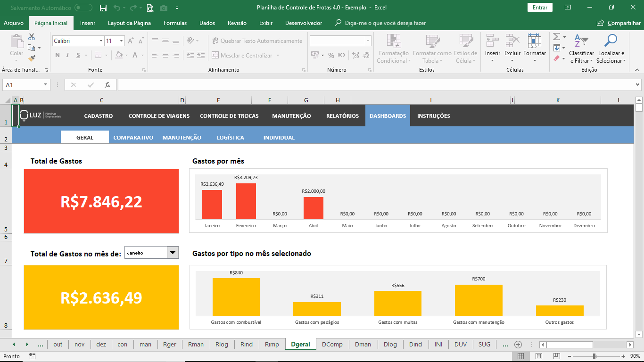
Task: Click the zoom level slider handle
Action: point(594,356)
